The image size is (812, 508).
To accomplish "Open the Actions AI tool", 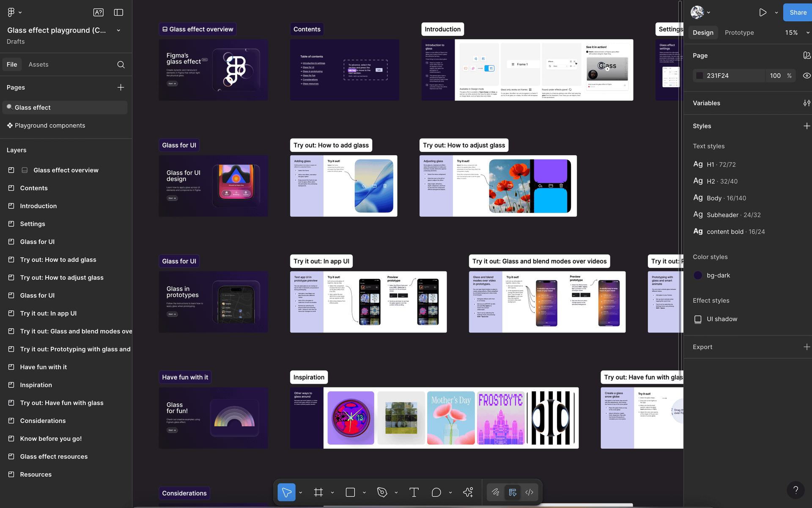I will point(468,492).
